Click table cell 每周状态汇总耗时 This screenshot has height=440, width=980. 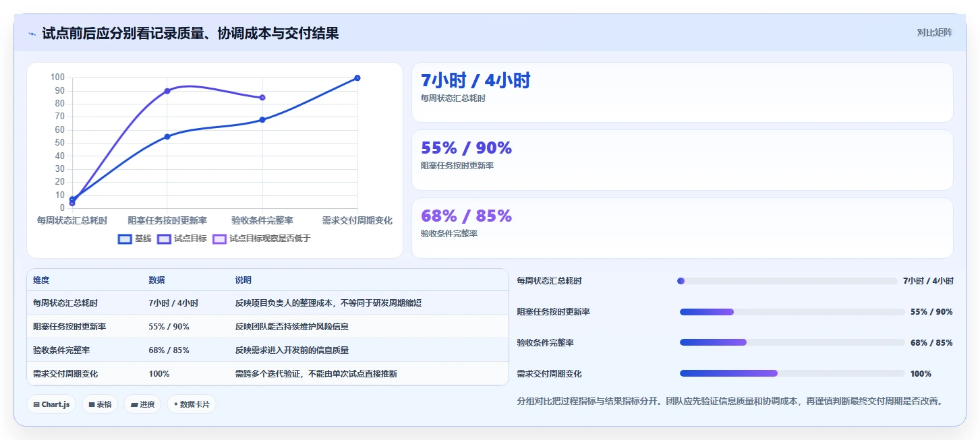pos(65,303)
